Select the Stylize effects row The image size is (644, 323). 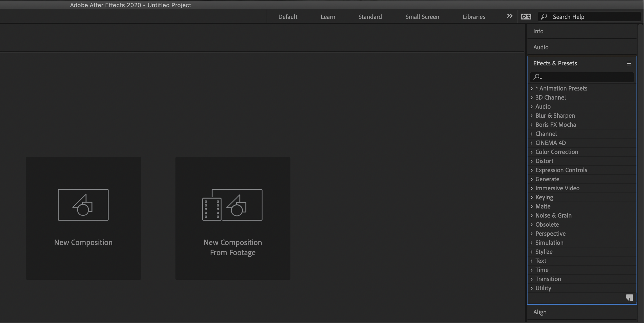pos(582,252)
